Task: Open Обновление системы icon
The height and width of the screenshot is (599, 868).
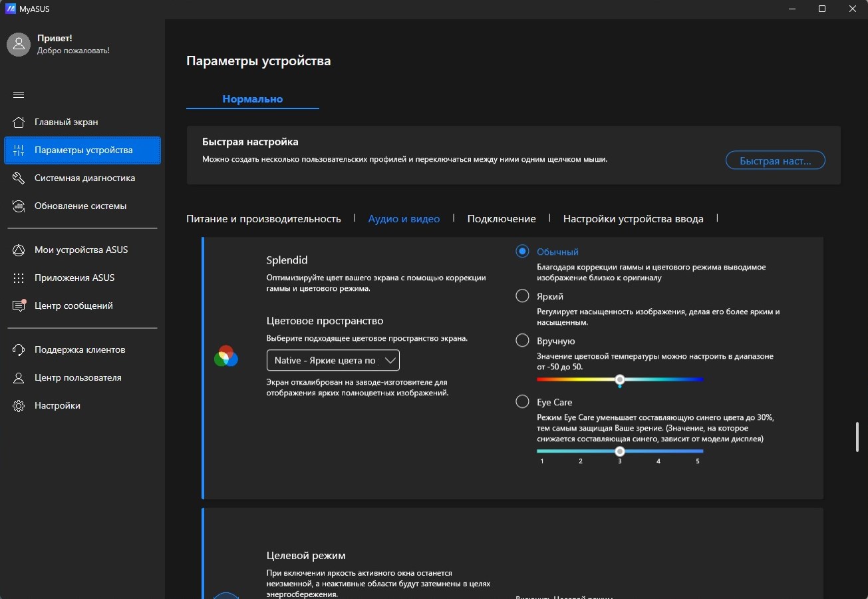Action: click(x=19, y=206)
